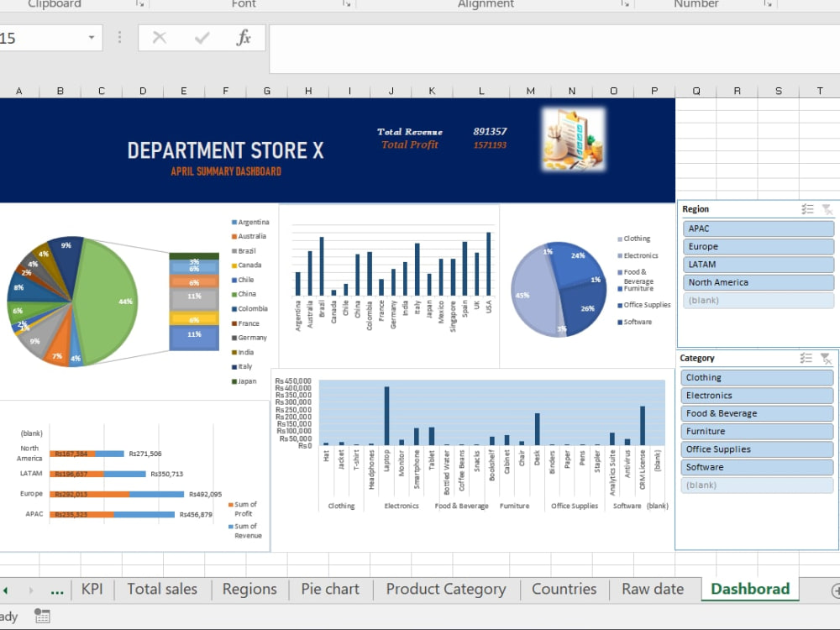Click the DEPARTMENT STORE X title
This screenshot has width=840, height=630.
coord(225,150)
